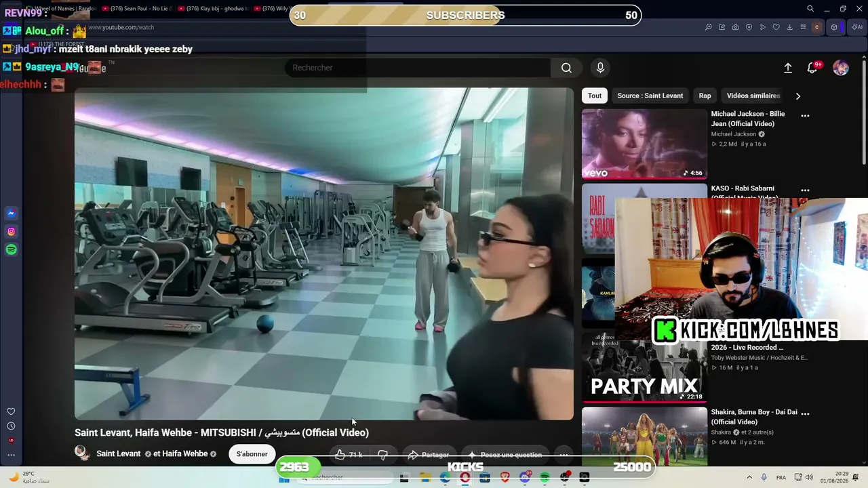Open the sidebar heart bookmarks icon
868x488 pixels.
click(11, 411)
